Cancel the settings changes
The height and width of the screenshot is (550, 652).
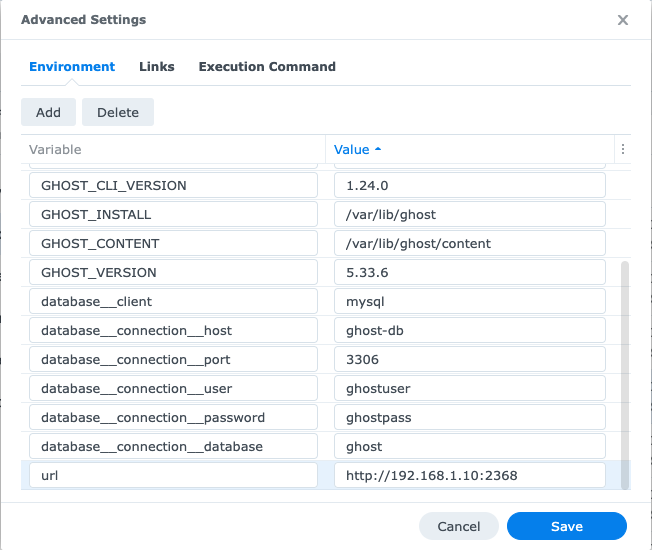(x=459, y=526)
